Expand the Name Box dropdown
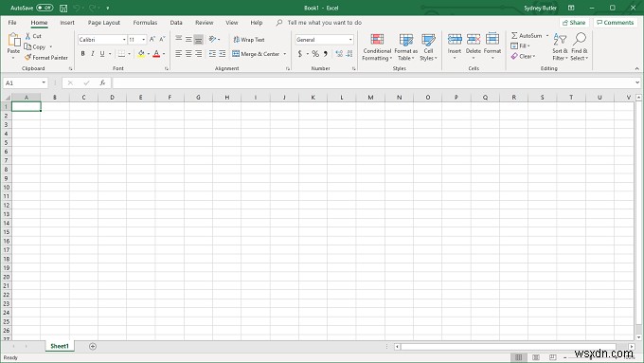This screenshot has width=644, height=363. 44,83
